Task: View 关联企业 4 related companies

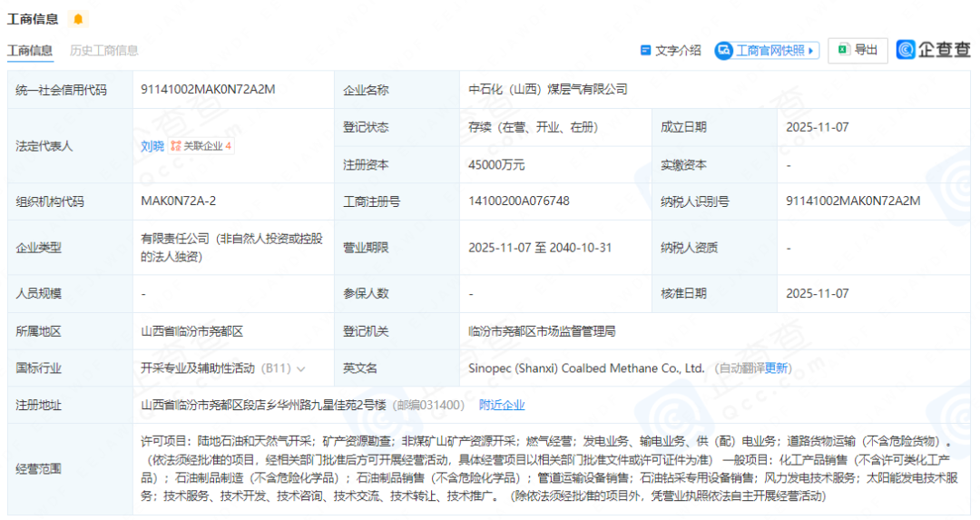Action: 201,145
